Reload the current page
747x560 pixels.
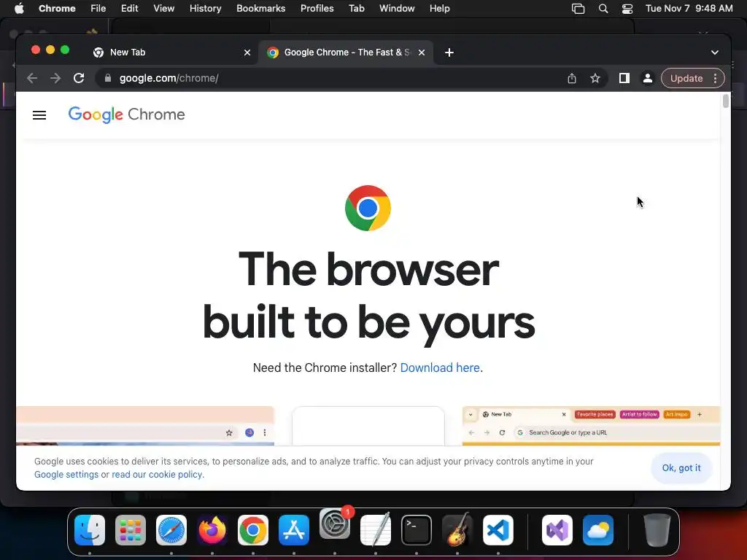click(79, 78)
